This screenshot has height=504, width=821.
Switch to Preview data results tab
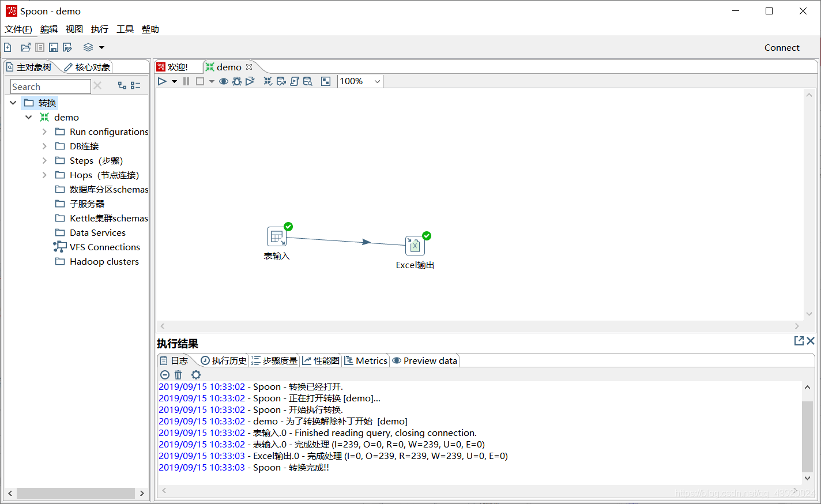pyautogui.click(x=425, y=360)
